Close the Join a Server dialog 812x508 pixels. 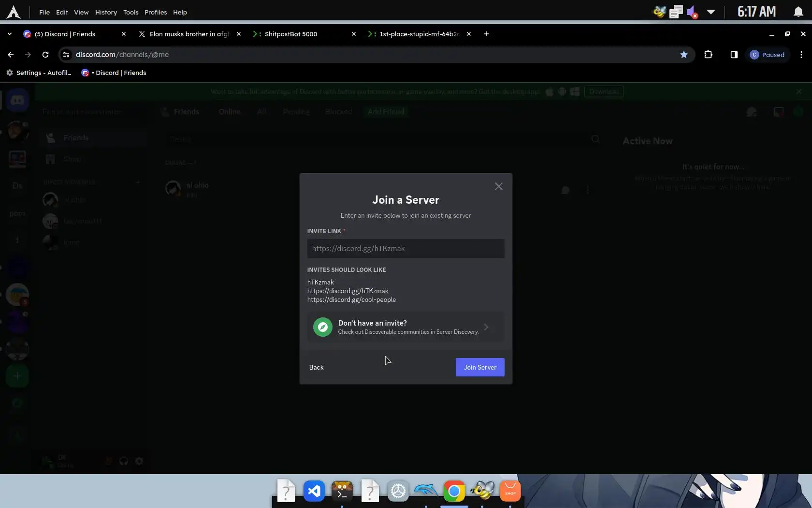pyautogui.click(x=499, y=186)
